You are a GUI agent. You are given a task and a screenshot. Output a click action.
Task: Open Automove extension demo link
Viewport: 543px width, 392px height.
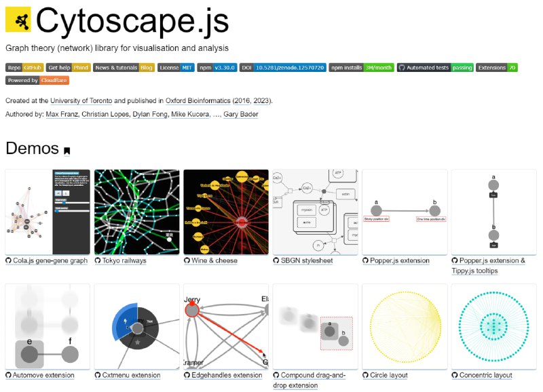click(x=43, y=376)
